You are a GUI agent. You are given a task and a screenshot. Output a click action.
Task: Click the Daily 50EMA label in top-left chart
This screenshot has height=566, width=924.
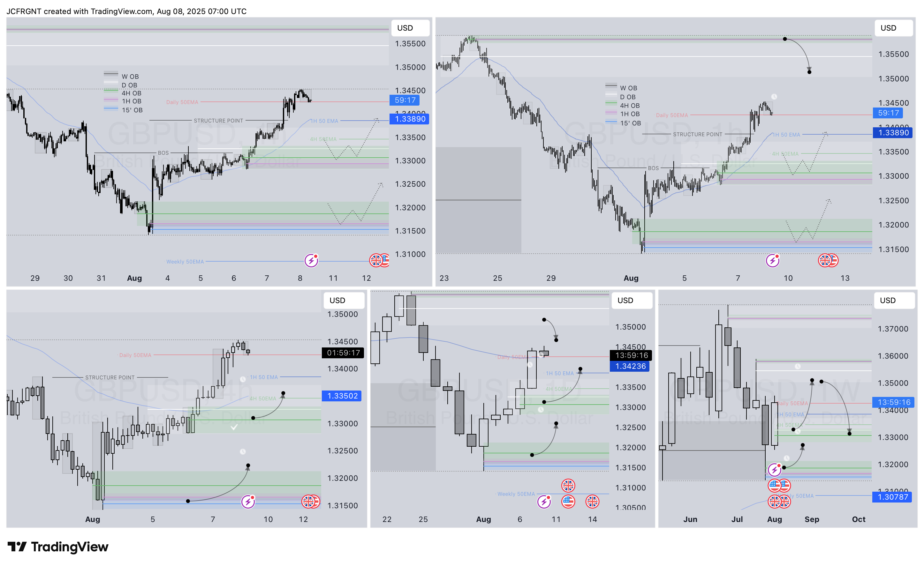(x=182, y=102)
